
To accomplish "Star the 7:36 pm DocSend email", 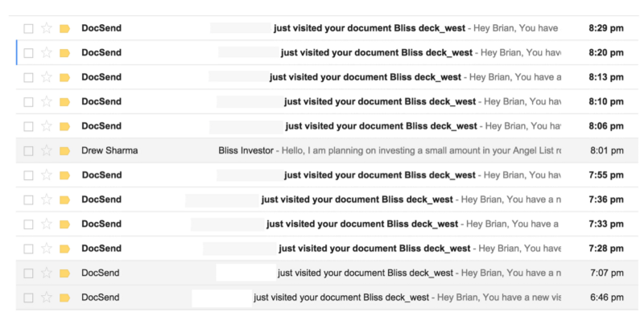I will [47, 199].
